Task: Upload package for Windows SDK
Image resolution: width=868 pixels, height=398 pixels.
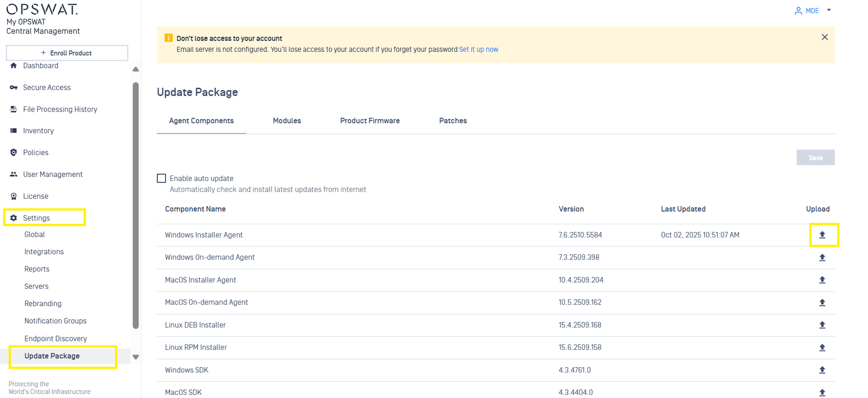Action: [x=822, y=370]
